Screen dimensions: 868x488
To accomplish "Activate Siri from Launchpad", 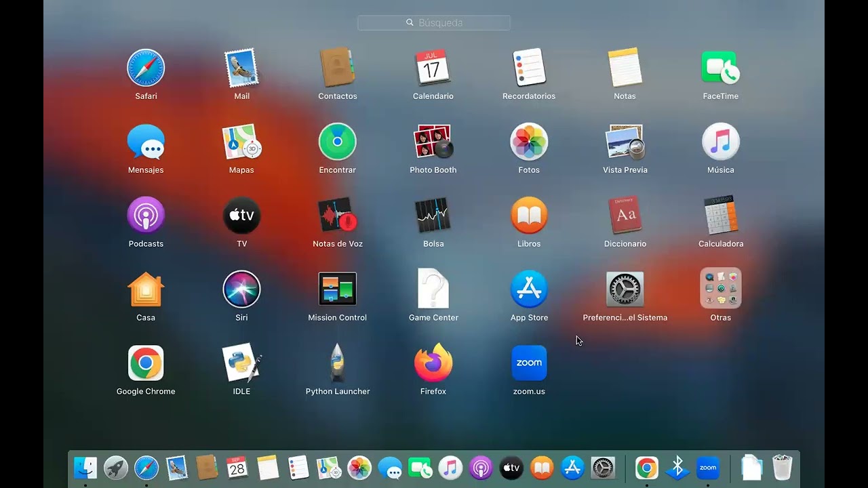I will (241, 289).
